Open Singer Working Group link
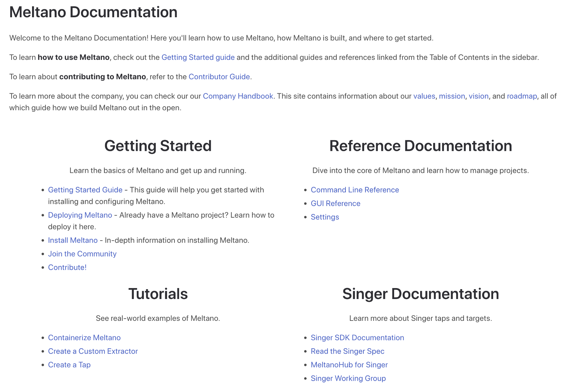This screenshot has height=392, width=564. tap(348, 378)
